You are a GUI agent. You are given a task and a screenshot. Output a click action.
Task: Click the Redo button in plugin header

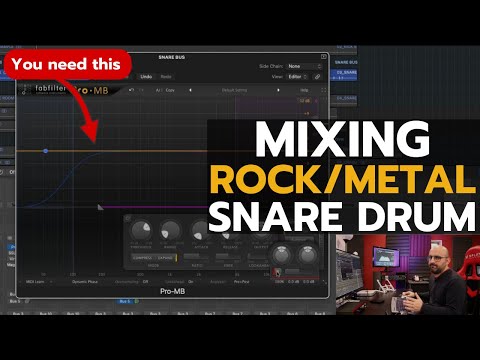click(x=166, y=77)
